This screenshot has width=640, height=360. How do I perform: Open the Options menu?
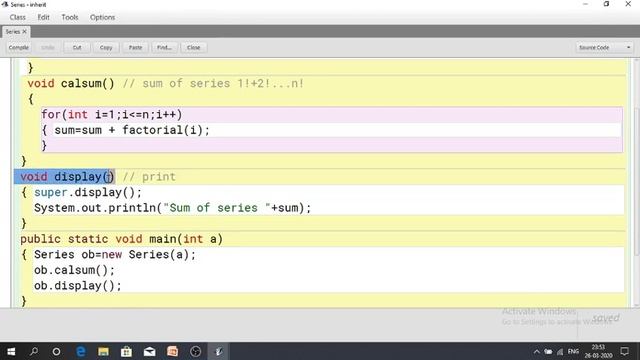click(102, 17)
